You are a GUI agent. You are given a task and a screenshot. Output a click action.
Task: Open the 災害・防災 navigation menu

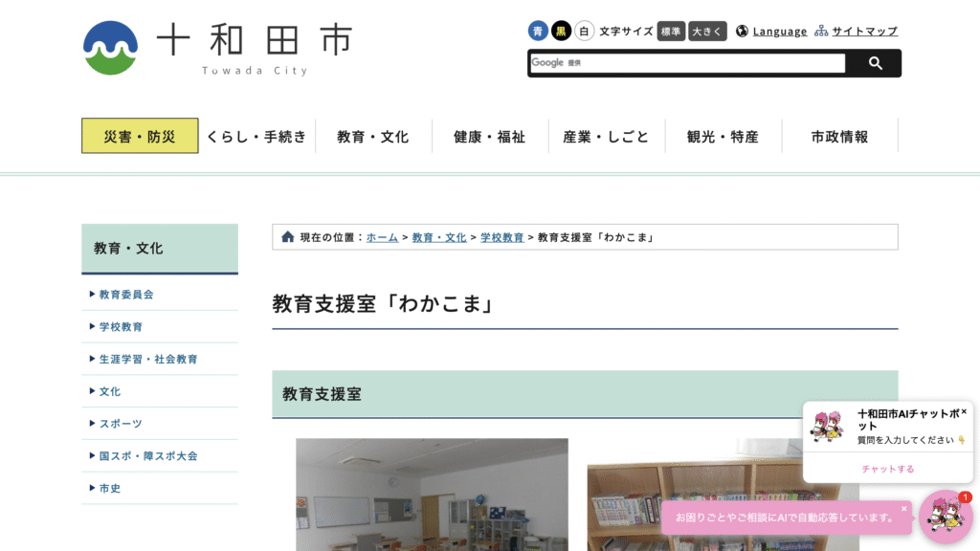click(139, 135)
